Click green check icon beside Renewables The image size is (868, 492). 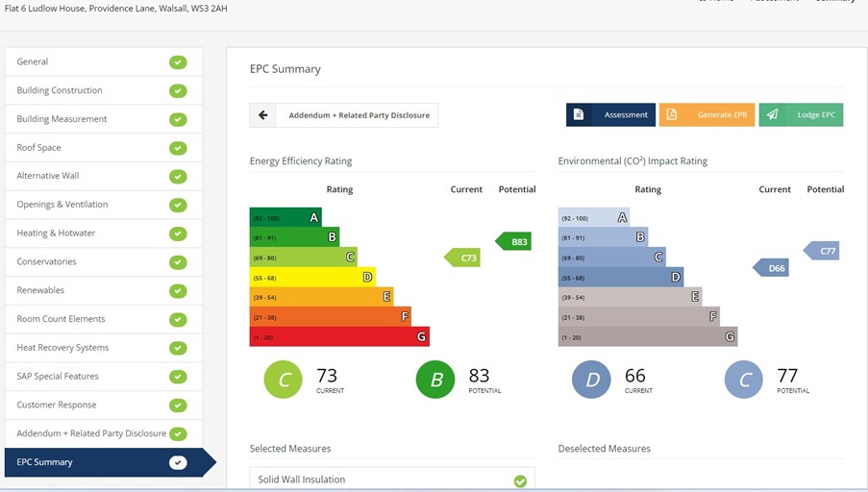178,291
